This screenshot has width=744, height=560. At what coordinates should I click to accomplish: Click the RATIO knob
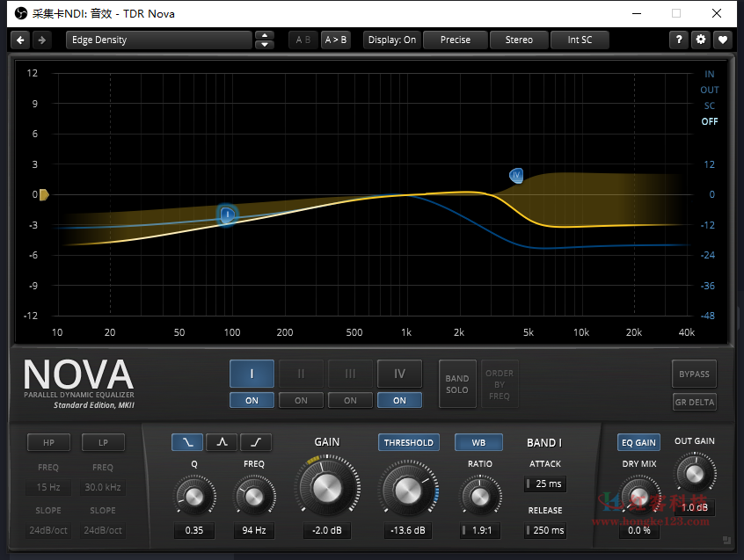coord(479,497)
